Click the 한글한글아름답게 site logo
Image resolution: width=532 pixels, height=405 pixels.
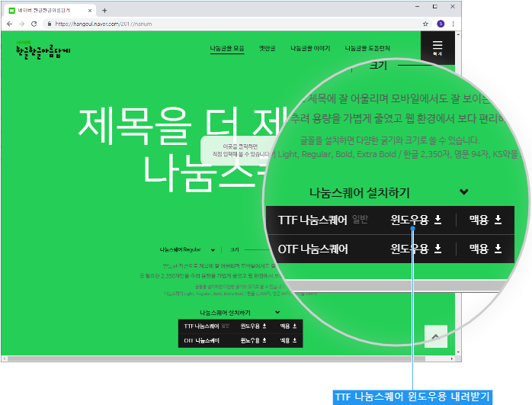pyautogui.click(x=43, y=50)
